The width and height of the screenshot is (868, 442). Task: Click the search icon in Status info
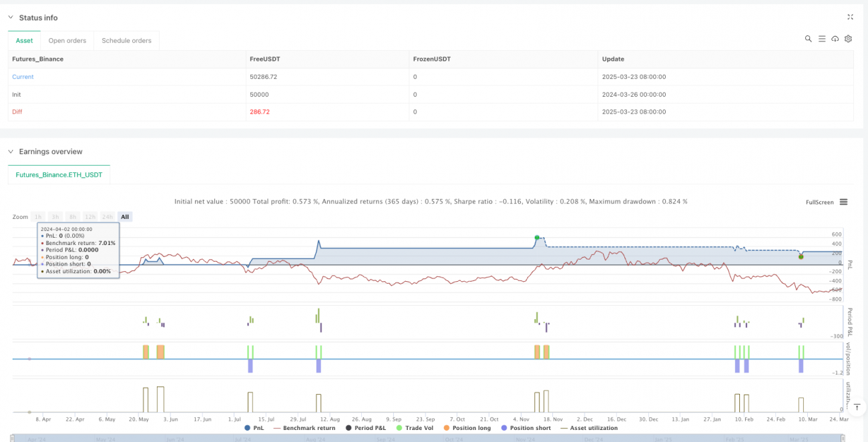tap(808, 39)
